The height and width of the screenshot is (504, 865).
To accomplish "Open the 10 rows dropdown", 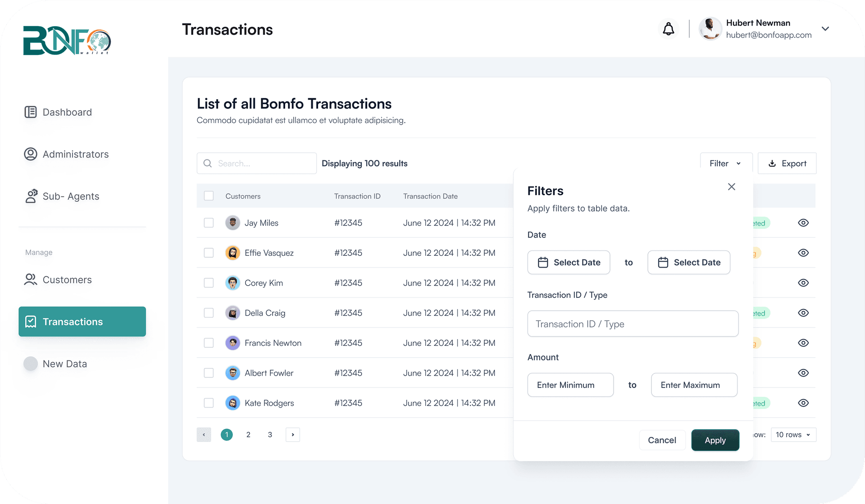I will [793, 435].
